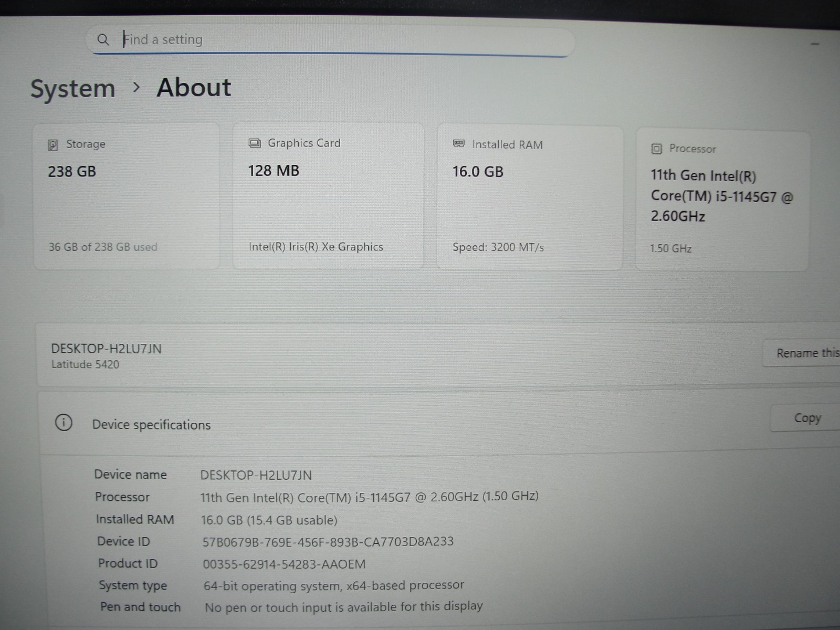Click the 'Latitude 5420' model text
This screenshot has height=630, width=840.
click(85, 364)
